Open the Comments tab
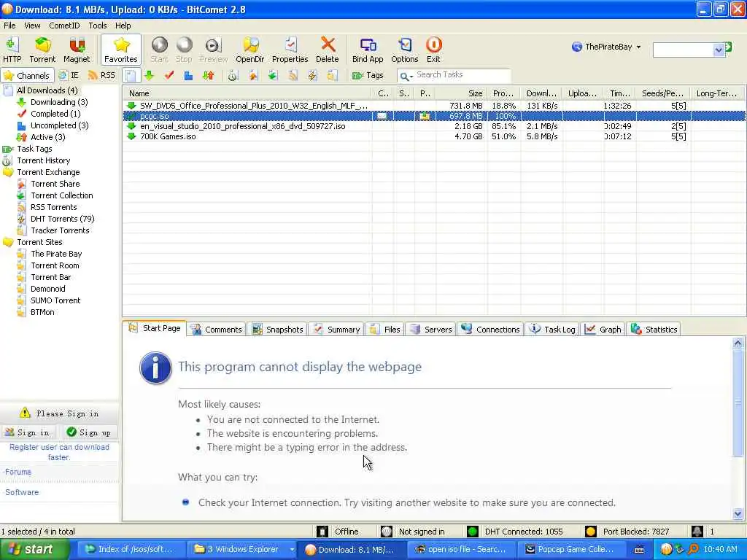 [x=217, y=329]
